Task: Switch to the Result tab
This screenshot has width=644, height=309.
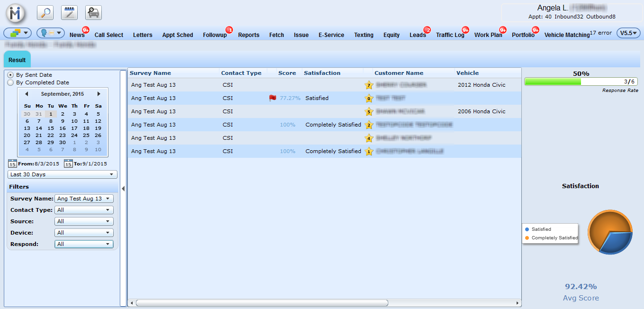Action: coord(17,60)
